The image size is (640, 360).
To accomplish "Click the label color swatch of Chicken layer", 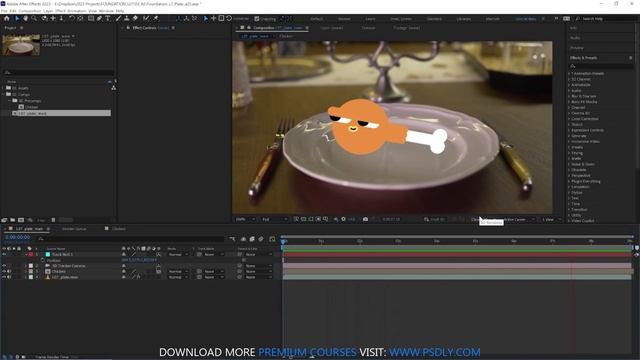I will coord(31,271).
